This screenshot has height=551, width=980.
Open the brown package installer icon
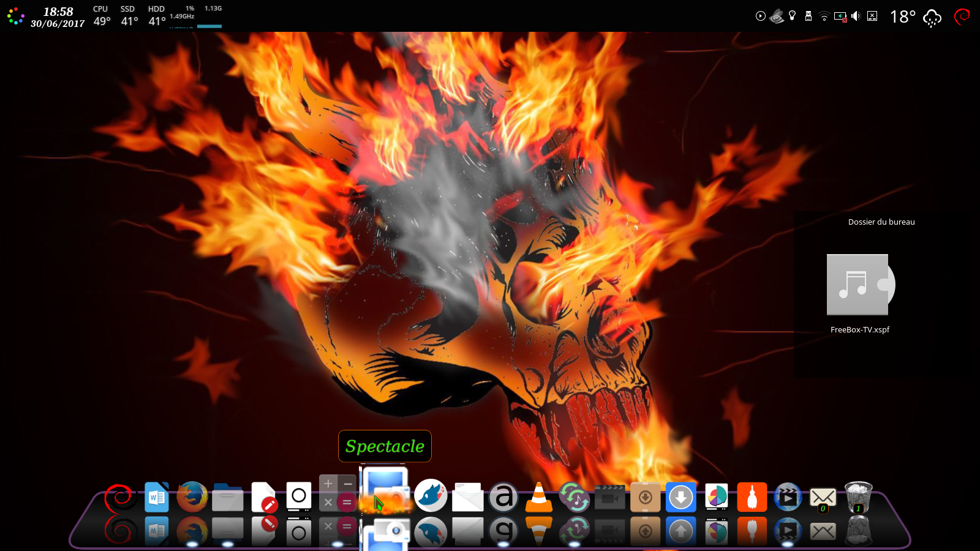click(x=646, y=497)
